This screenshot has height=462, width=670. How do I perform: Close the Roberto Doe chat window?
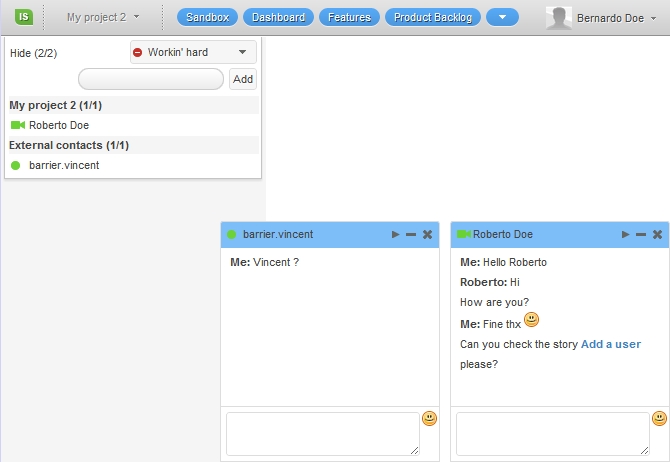[x=657, y=234]
